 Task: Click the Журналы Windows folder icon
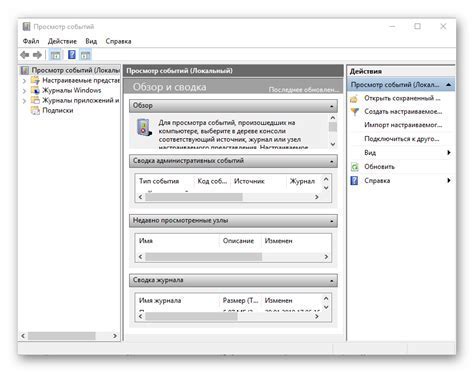coord(35,90)
